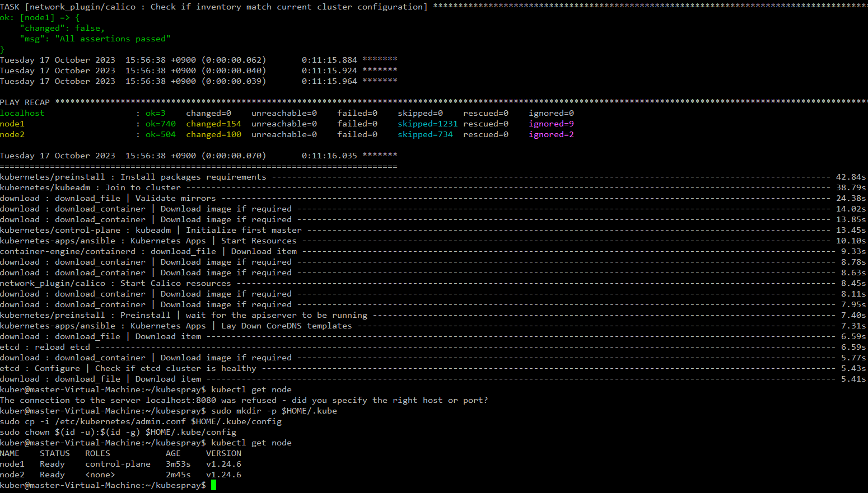Select the 'STATUS' column header
Image resolution: width=868 pixels, height=493 pixels.
[55, 453]
